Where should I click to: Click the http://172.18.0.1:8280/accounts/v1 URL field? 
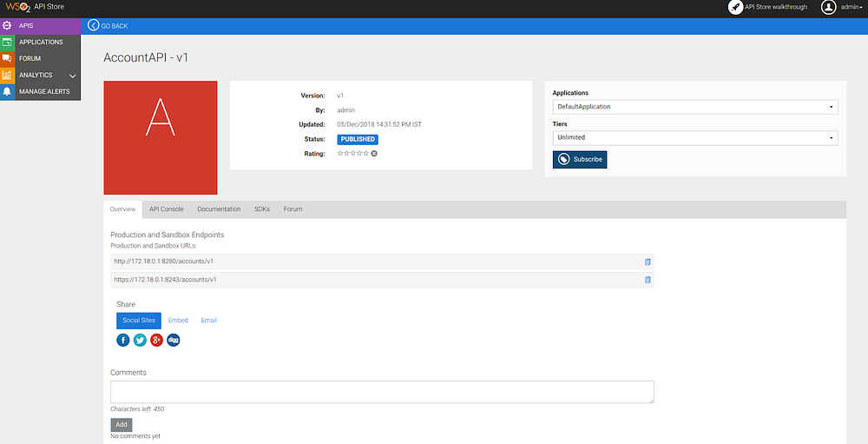(382, 262)
